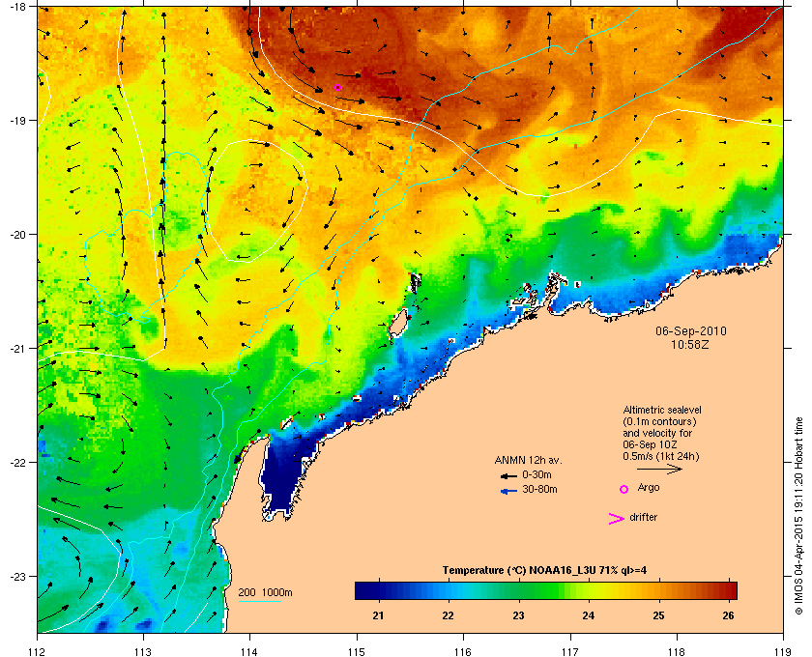Click the dark blue end of the temperature colorbar
This screenshot has width=812, height=657.
[x=362, y=590]
